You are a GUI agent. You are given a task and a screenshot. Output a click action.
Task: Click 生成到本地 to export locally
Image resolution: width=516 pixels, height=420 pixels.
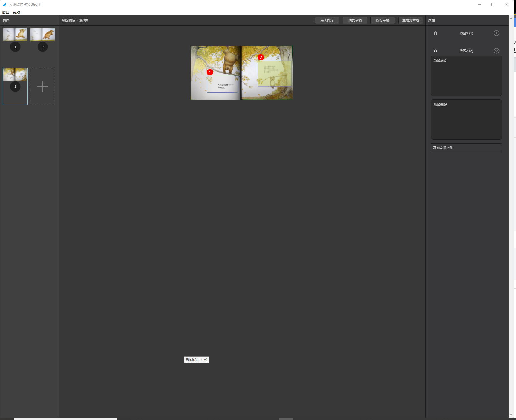[410, 20]
